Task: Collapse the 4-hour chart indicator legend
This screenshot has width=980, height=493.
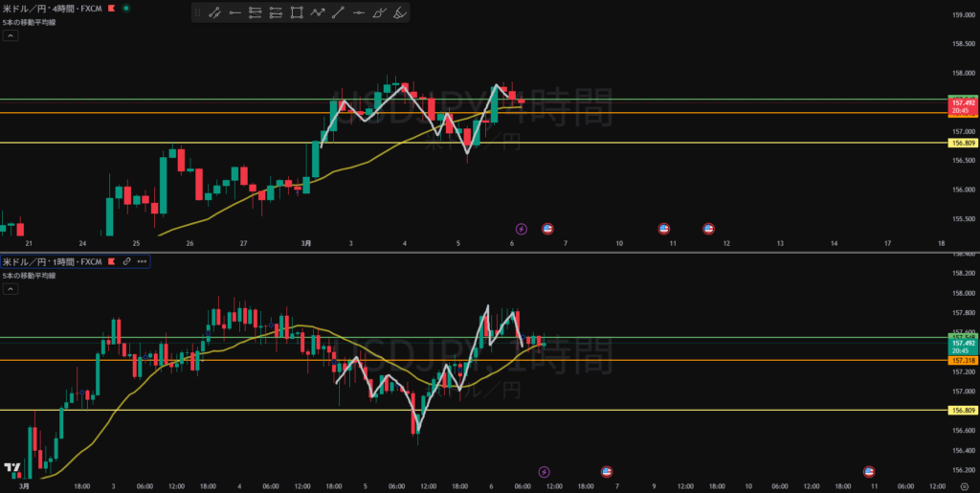Action: pos(10,35)
